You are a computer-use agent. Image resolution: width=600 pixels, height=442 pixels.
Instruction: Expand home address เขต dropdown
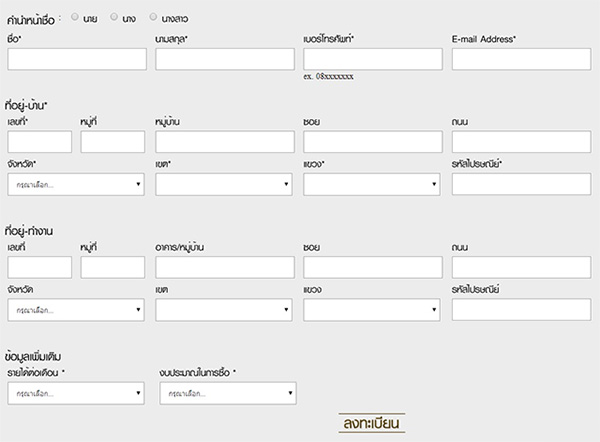tap(225, 184)
